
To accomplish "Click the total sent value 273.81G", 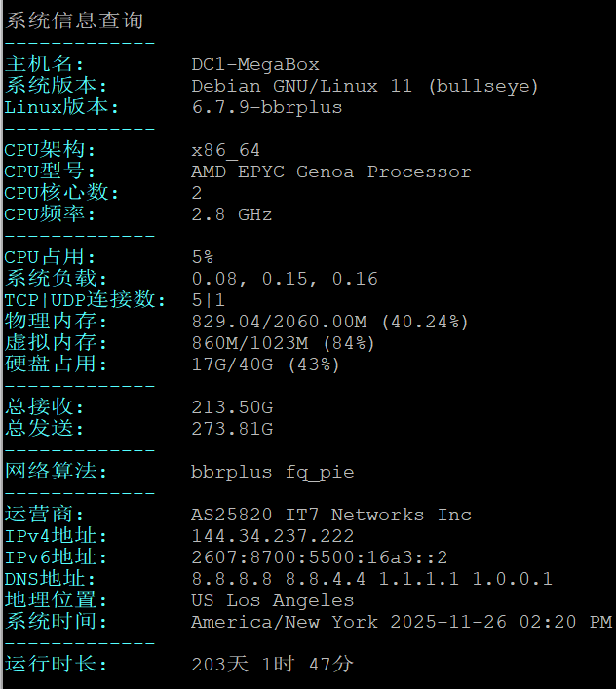I will click(x=232, y=429).
